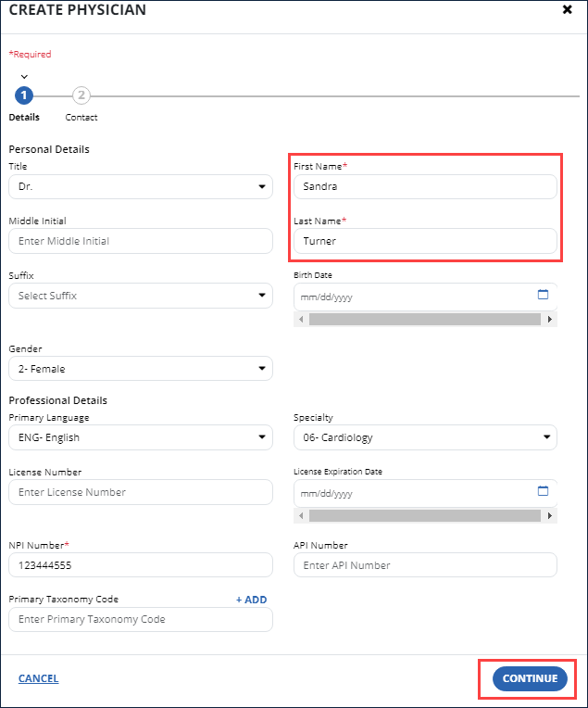Open License Expiration Date calendar picker
Image resolution: width=588 pixels, height=708 pixels.
pos(544,491)
